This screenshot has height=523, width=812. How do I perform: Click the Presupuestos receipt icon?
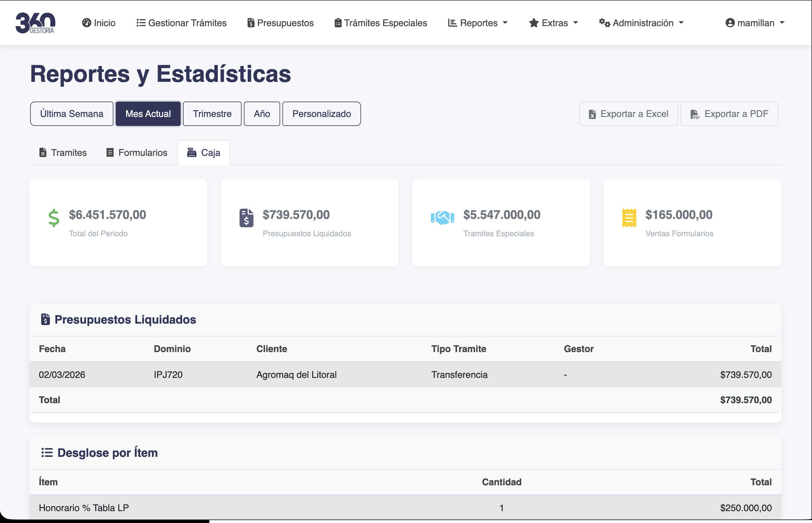[251, 23]
